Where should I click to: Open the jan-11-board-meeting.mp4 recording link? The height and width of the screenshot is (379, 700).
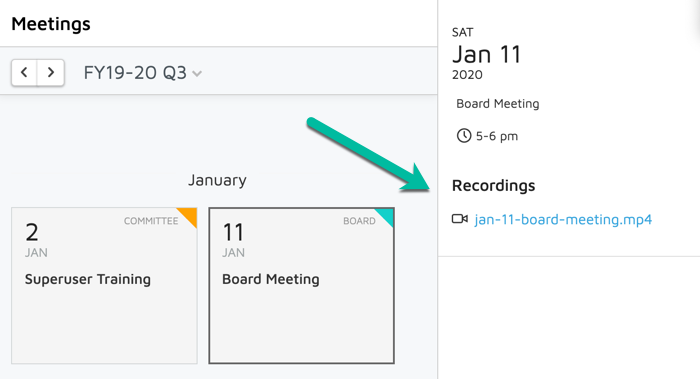tap(563, 219)
